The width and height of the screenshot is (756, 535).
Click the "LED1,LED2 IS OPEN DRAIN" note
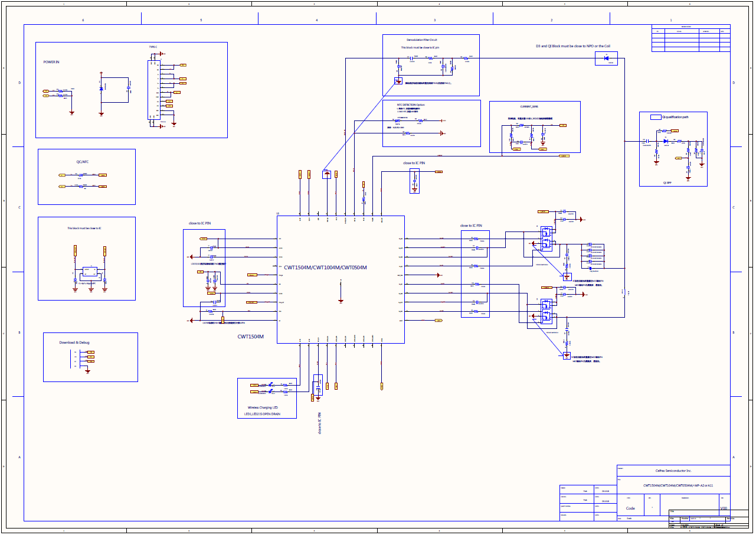[x=263, y=414]
